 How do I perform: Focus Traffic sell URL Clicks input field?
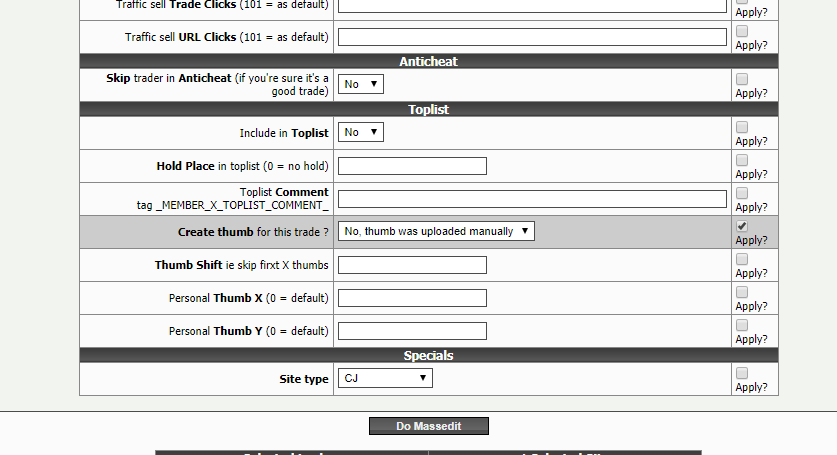coord(532,37)
